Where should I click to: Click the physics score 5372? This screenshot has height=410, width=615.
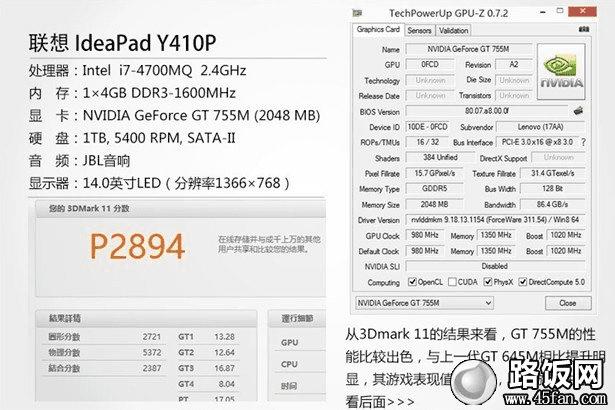pyautogui.click(x=152, y=352)
